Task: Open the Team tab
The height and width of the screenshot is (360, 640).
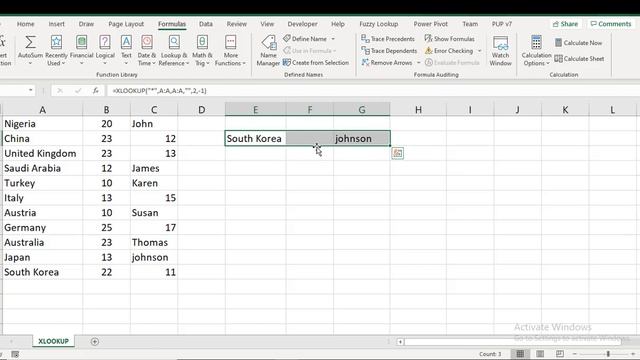Action: tap(470, 24)
